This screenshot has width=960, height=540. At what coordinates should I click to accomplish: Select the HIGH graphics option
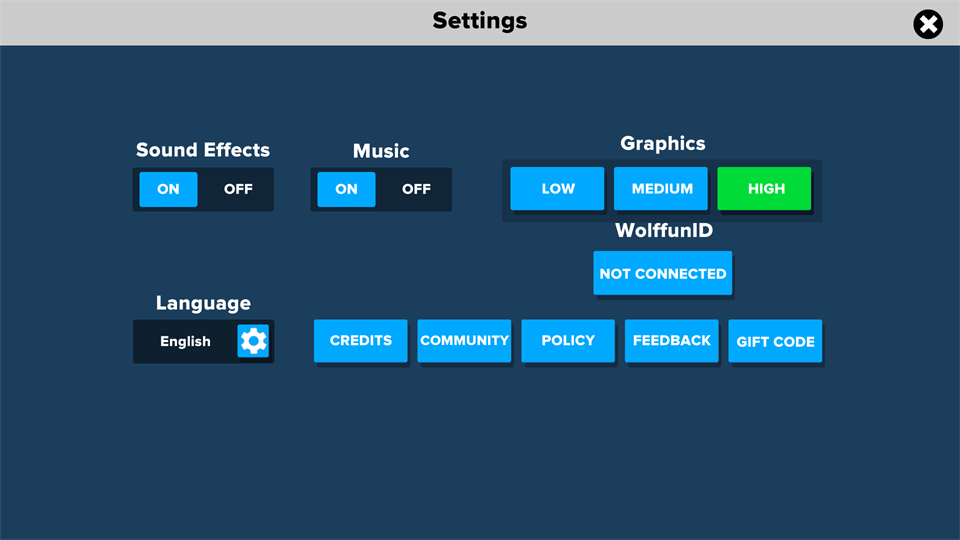765,188
